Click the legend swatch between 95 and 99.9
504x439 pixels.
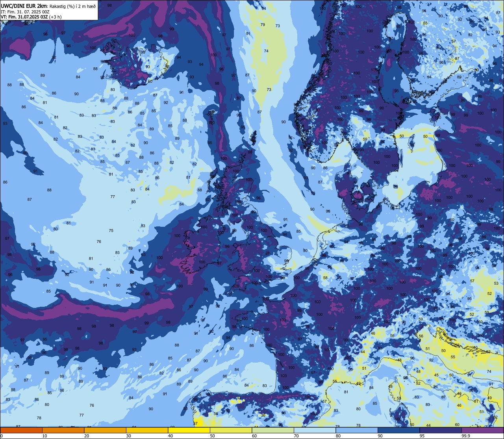pos(441,430)
